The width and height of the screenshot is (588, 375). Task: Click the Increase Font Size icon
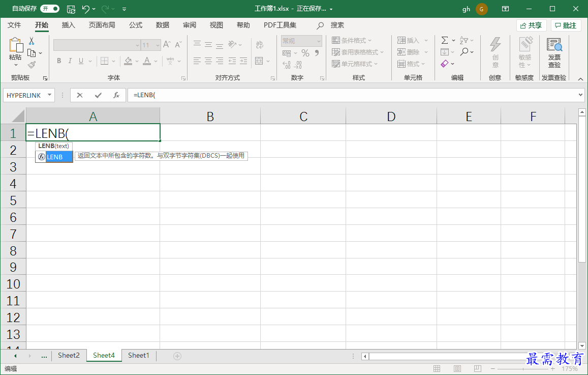click(167, 45)
